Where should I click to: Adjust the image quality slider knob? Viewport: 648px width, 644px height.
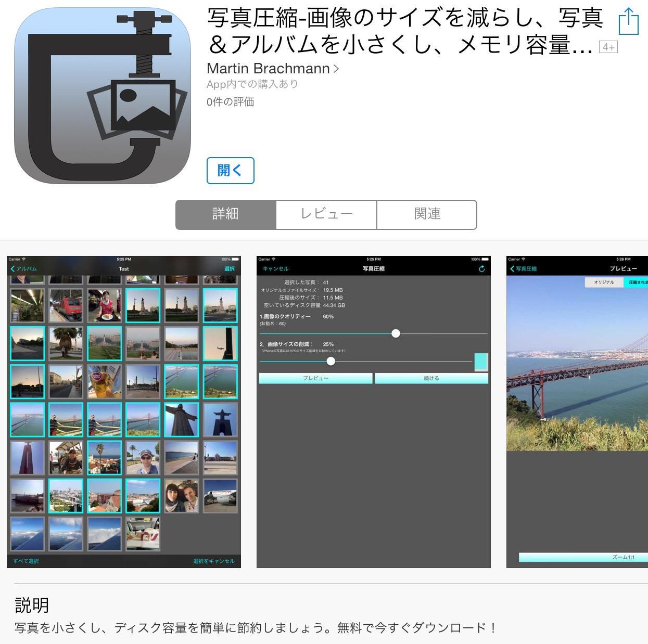(396, 333)
